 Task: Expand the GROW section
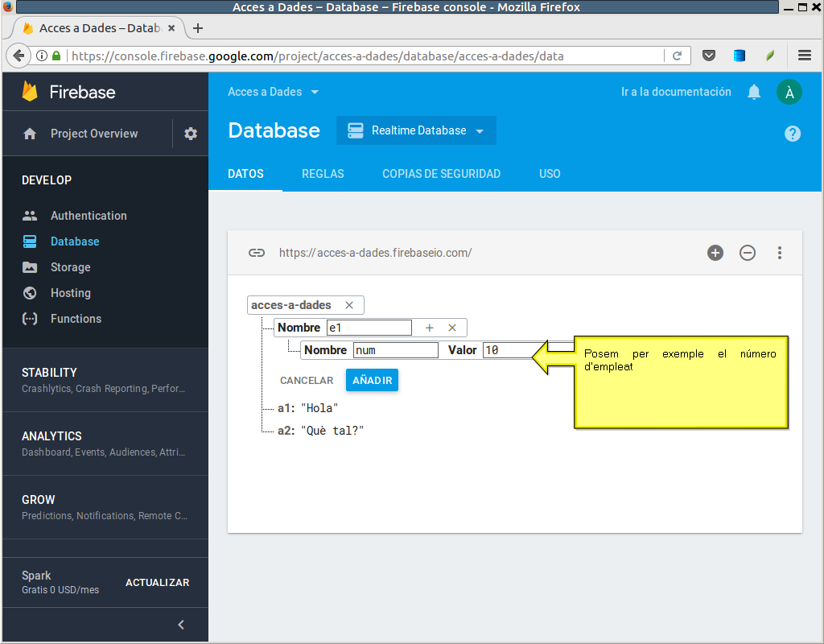pos(105,507)
